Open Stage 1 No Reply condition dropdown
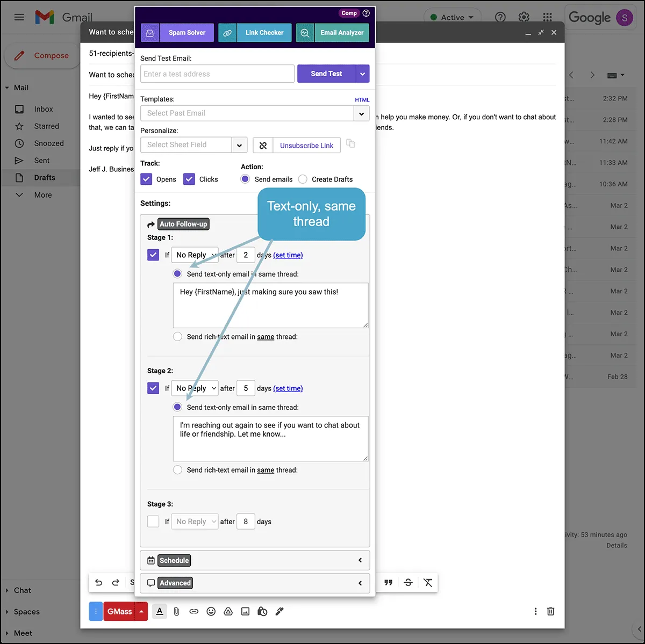 (195, 255)
